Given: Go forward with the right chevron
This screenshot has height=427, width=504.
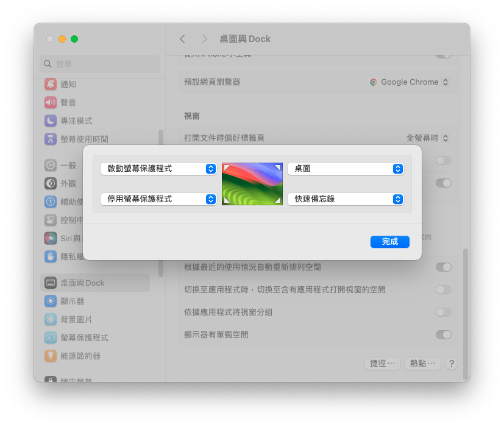Looking at the screenshot, I should (x=204, y=39).
